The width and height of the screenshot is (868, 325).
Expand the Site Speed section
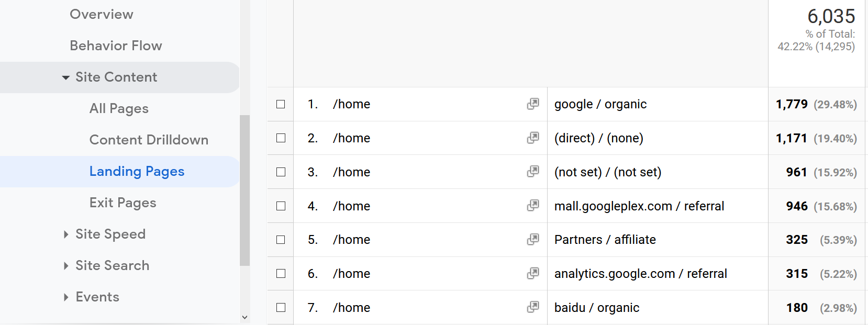click(66, 234)
